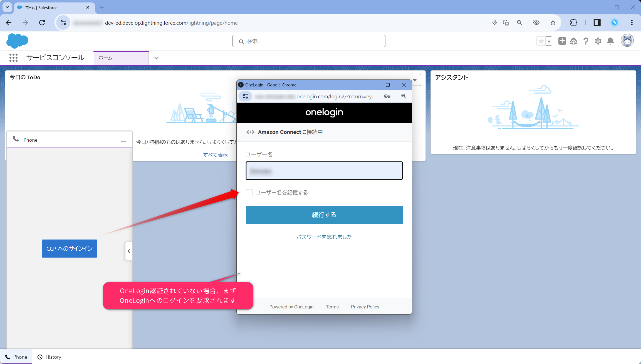Click the Salesforce cloud logo
Image resolution: width=641 pixels, height=364 pixels.
pyautogui.click(x=17, y=41)
